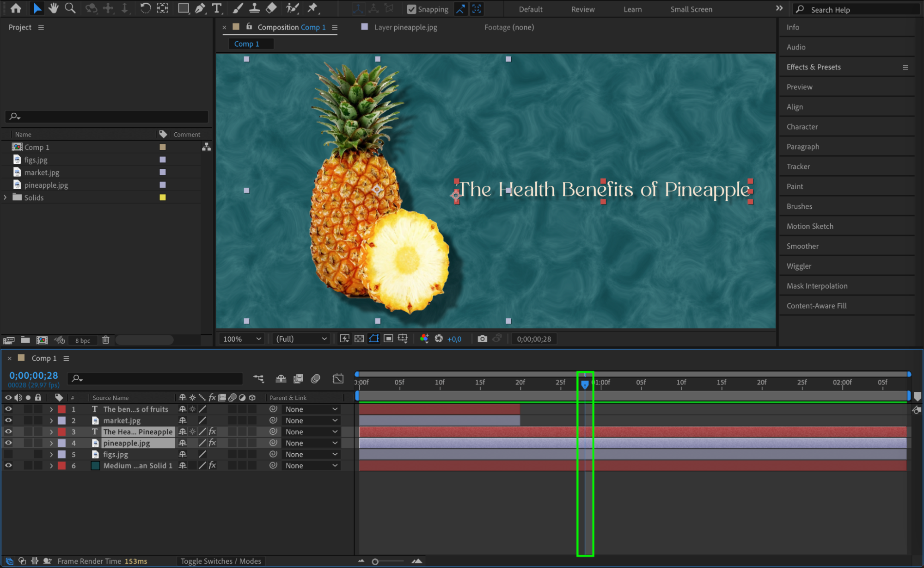
Task: Open the 100% magnification dropdown
Action: [242, 339]
